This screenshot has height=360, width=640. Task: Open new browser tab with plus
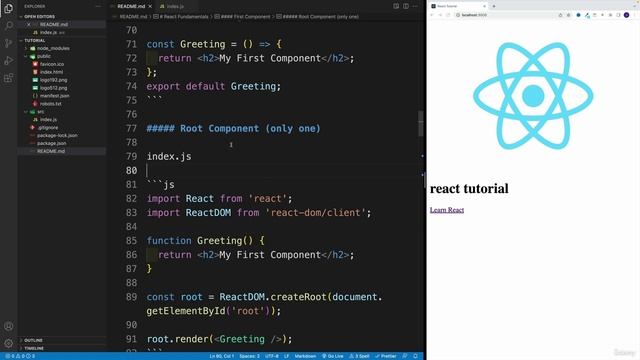tap(494, 6)
